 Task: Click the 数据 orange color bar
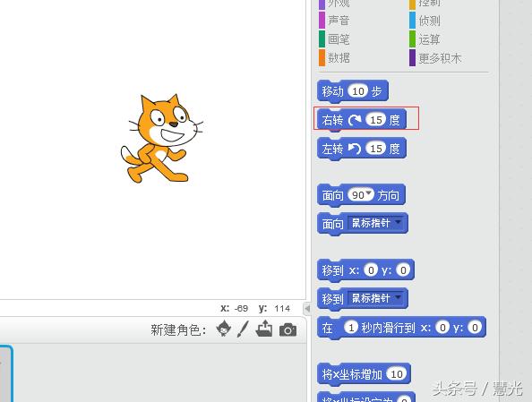[x=322, y=57]
